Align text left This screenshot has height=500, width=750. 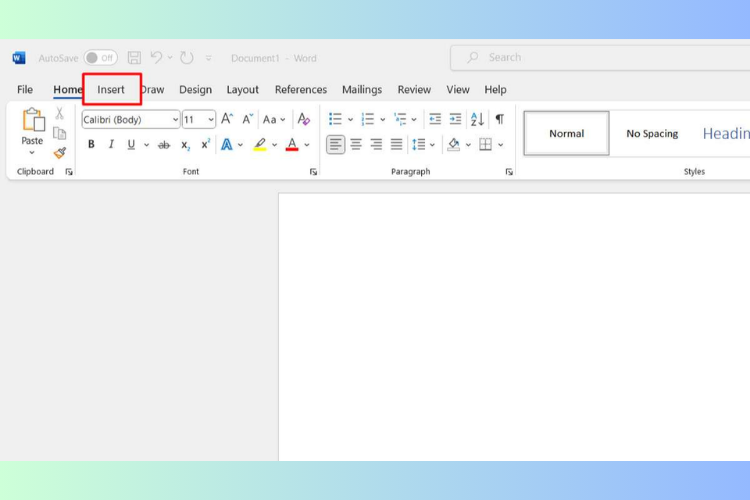(335, 144)
